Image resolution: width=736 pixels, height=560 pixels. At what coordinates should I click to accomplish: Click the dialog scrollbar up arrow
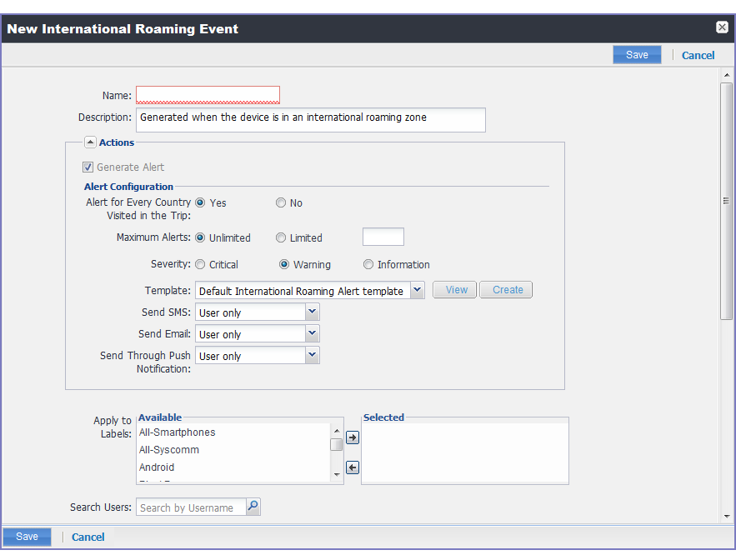tap(728, 76)
